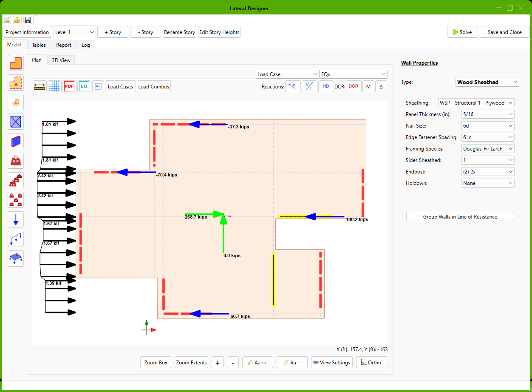Click Group Walls in Line of Resistance
The image size is (532, 392).
(x=460, y=217)
